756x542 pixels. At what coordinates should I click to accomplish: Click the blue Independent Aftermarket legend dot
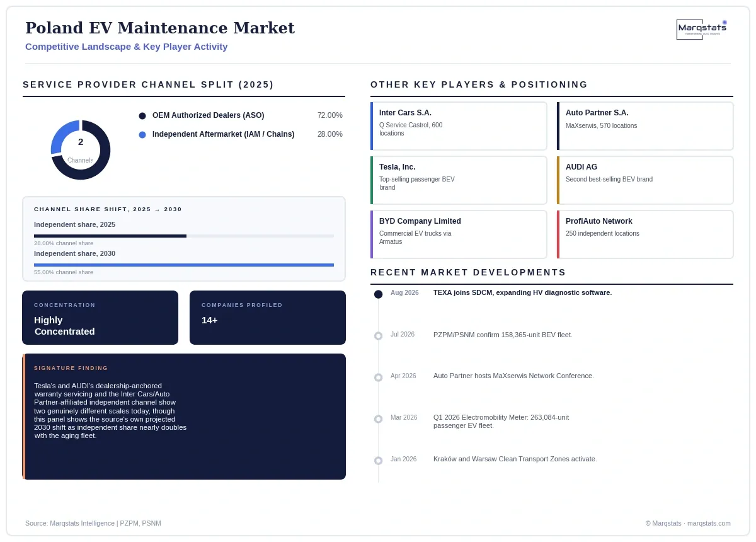(142, 135)
